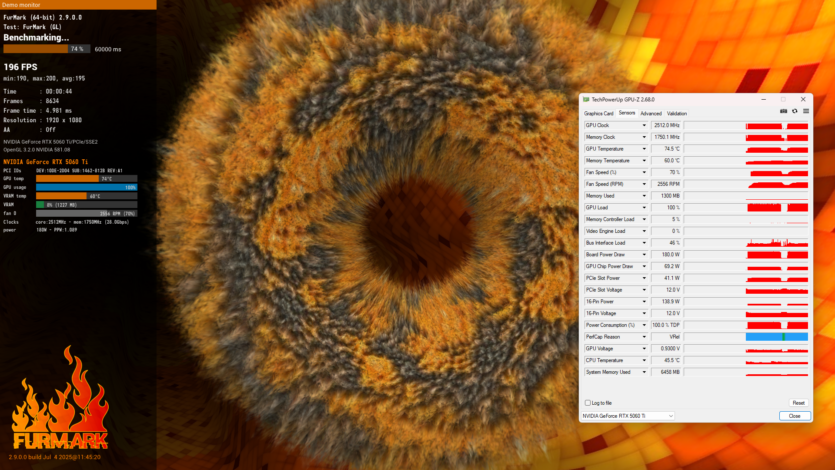The height and width of the screenshot is (470, 835).
Task: Open the GPU Clock sensor dropdown
Action: (644, 126)
